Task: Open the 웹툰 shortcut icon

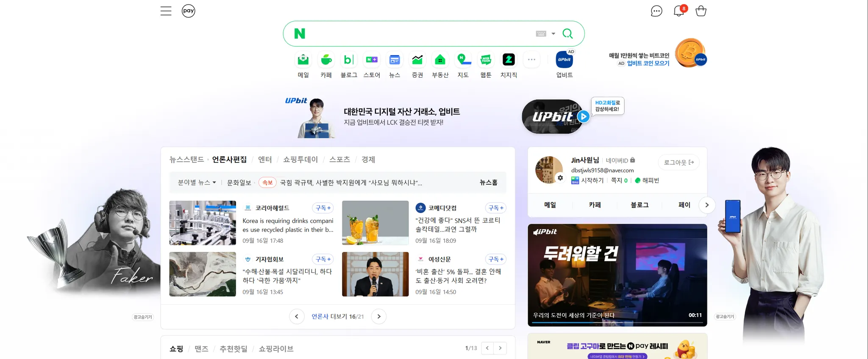Action: pyautogui.click(x=486, y=60)
